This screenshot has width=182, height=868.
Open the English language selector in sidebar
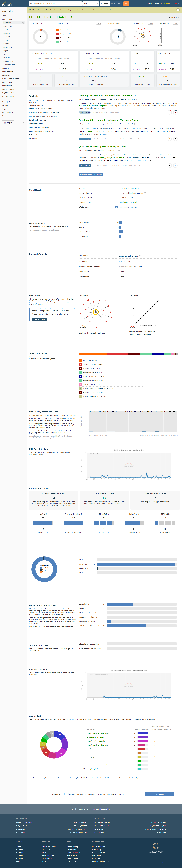pos(8,123)
